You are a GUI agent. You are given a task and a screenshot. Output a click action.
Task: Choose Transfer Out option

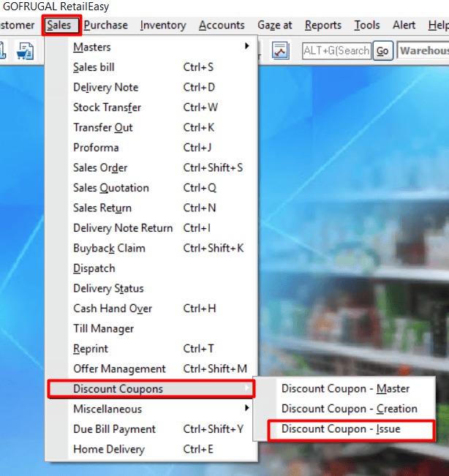[x=151, y=127]
